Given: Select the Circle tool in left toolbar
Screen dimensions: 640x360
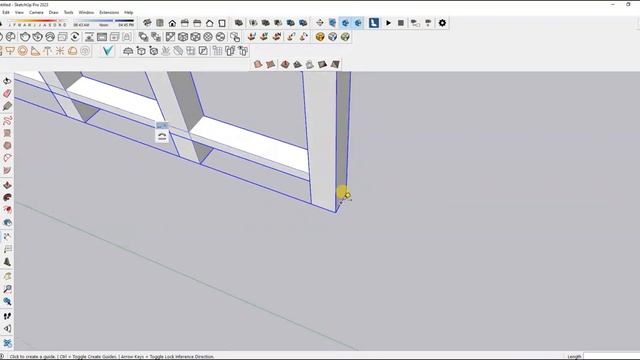Looking at the screenshot, I should tap(7, 145).
